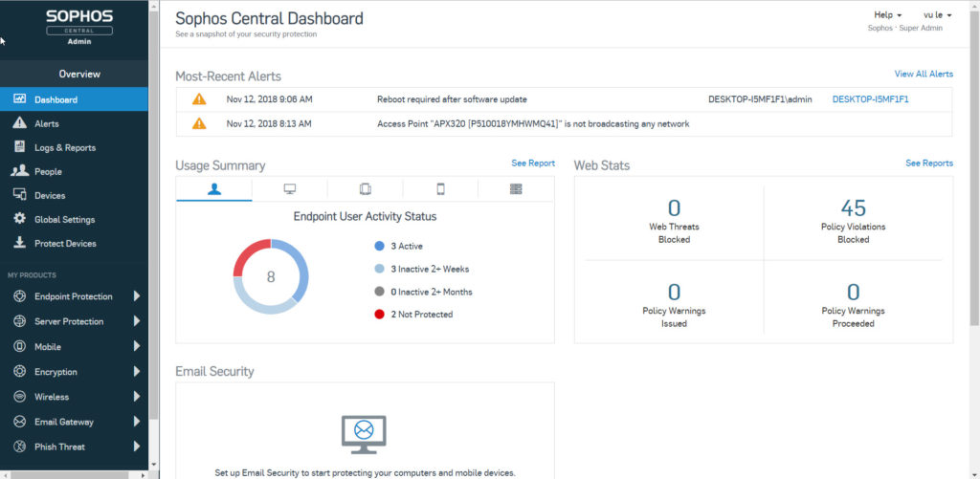
Task: Open Logs & Reports menu item
Action: coord(74,147)
